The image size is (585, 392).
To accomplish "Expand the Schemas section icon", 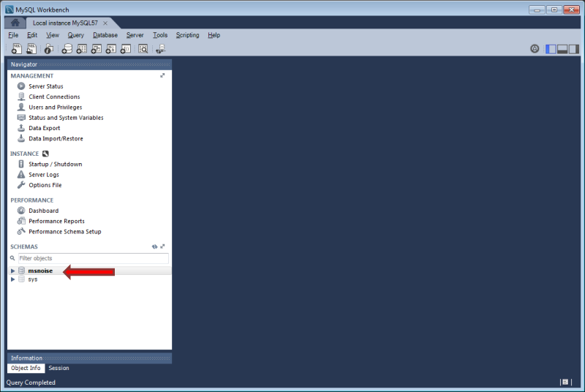I will click(162, 246).
